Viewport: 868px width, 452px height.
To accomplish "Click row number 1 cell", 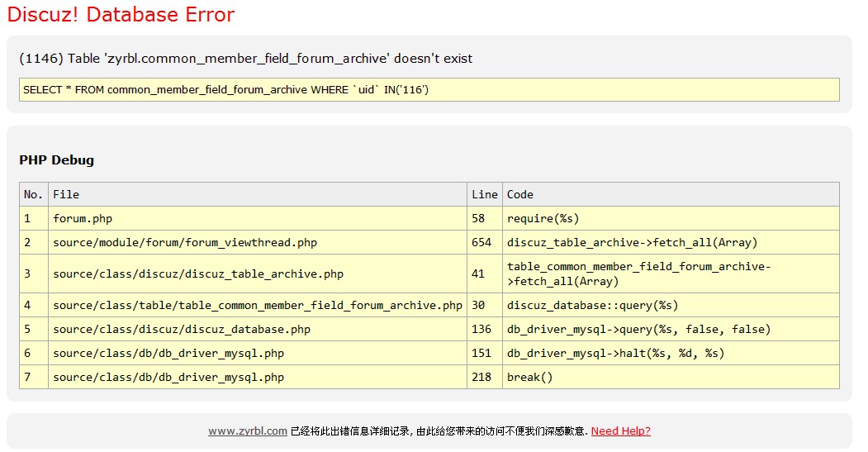I will [x=34, y=218].
